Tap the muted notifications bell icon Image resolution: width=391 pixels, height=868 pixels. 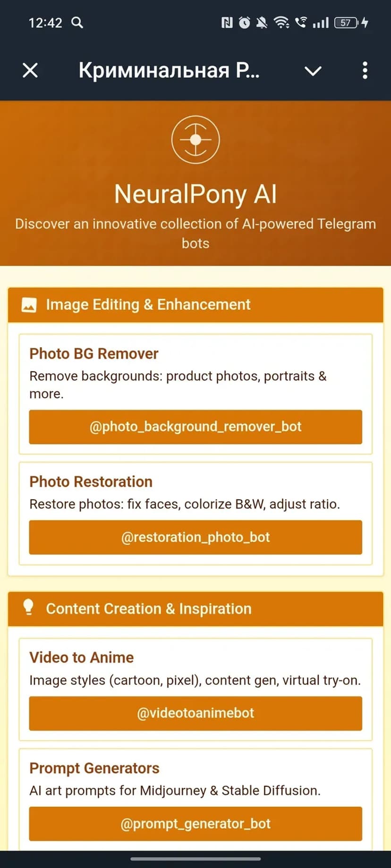[x=262, y=22]
